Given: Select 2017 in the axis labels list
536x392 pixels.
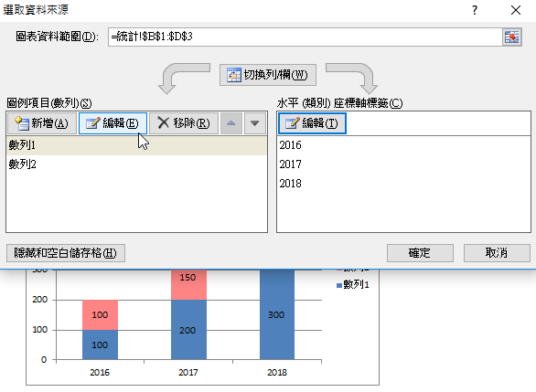Looking at the screenshot, I should click(x=403, y=164).
